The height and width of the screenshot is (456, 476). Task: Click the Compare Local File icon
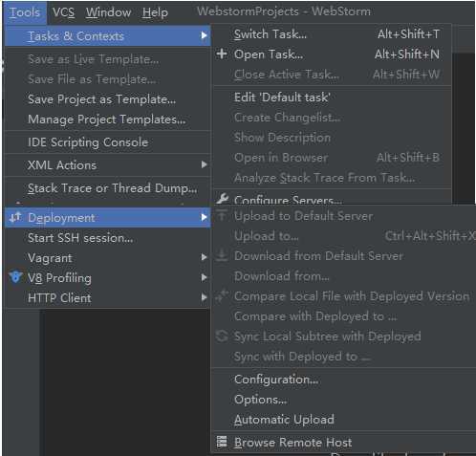pos(222,295)
